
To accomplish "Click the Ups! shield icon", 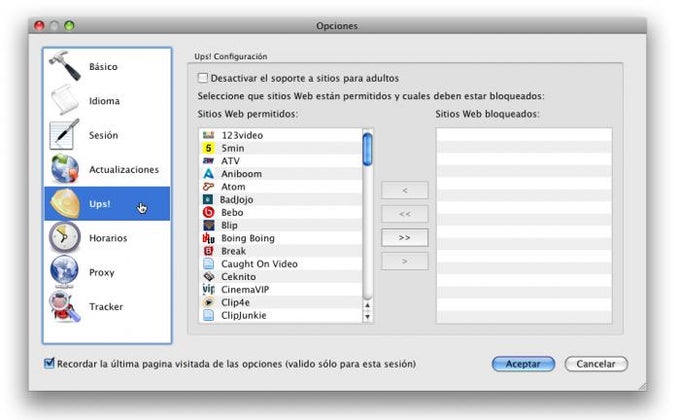I will [x=65, y=203].
